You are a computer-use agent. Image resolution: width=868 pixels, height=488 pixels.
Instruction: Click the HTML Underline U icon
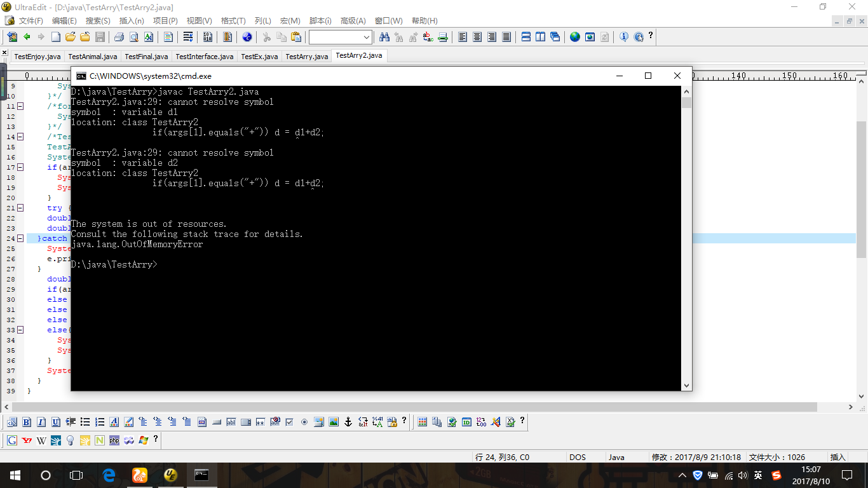click(x=56, y=421)
